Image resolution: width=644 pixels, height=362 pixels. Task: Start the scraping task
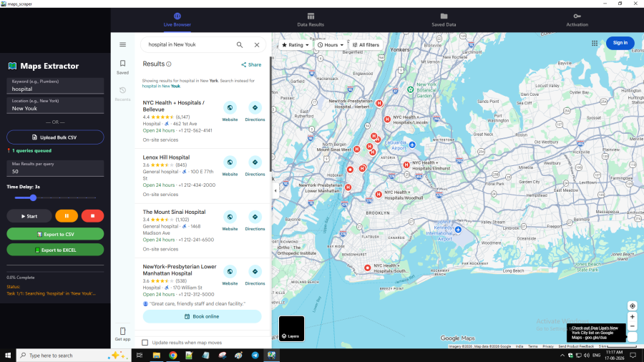pos(29,216)
